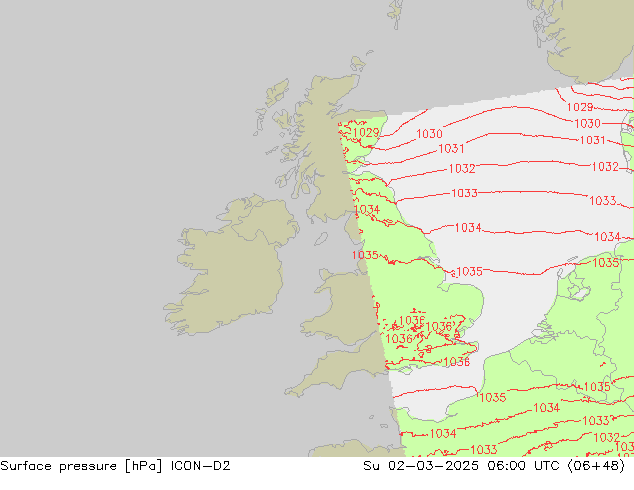Click the 1034 label on the Normandy coast

click(443, 434)
